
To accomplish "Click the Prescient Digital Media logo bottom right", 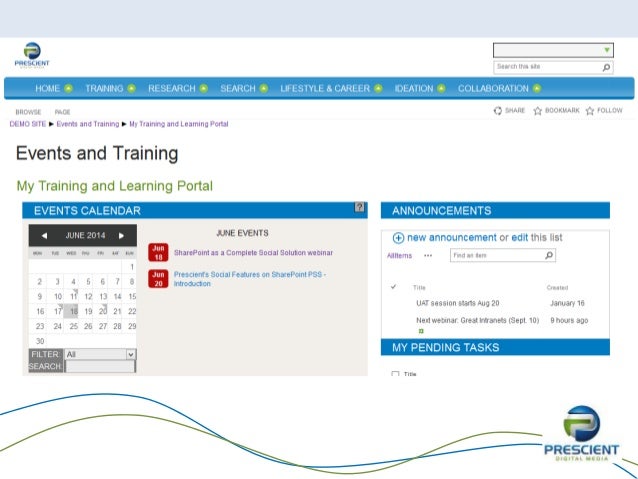I will [581, 433].
